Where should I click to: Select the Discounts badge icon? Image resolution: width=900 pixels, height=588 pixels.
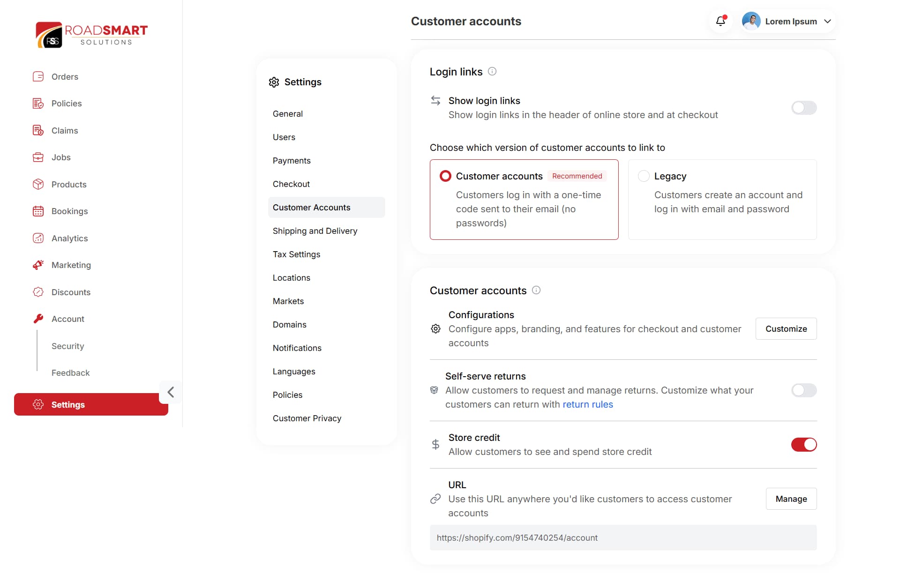coord(38,292)
